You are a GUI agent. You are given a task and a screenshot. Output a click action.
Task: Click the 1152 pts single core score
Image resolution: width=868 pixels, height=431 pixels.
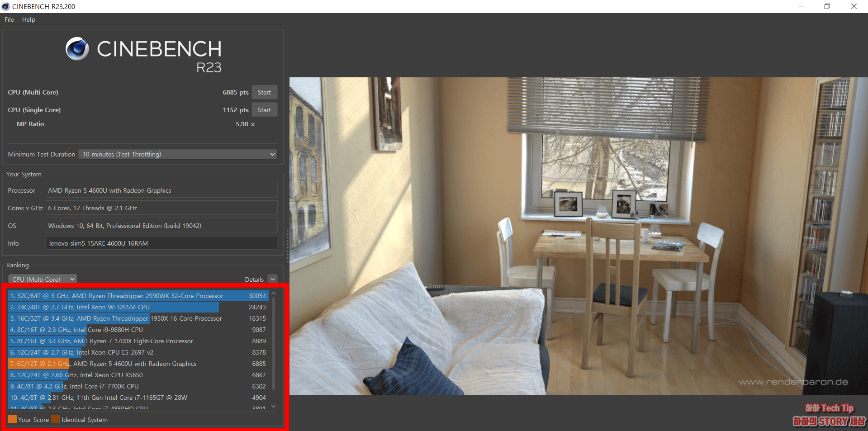[235, 110]
